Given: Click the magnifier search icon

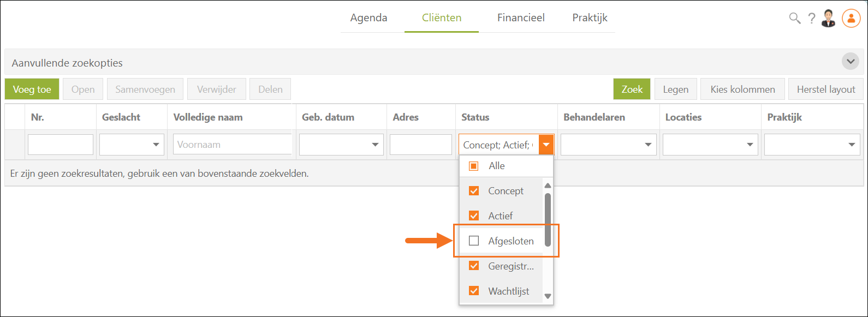Looking at the screenshot, I should [794, 18].
